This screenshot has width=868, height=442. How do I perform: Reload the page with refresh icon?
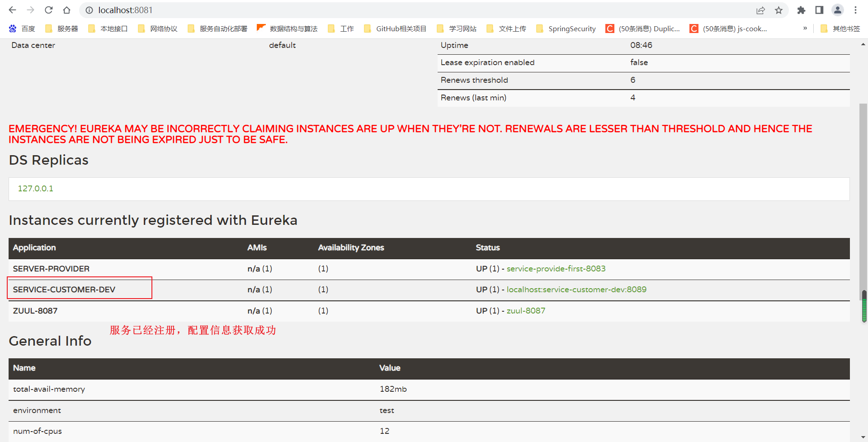[49, 10]
